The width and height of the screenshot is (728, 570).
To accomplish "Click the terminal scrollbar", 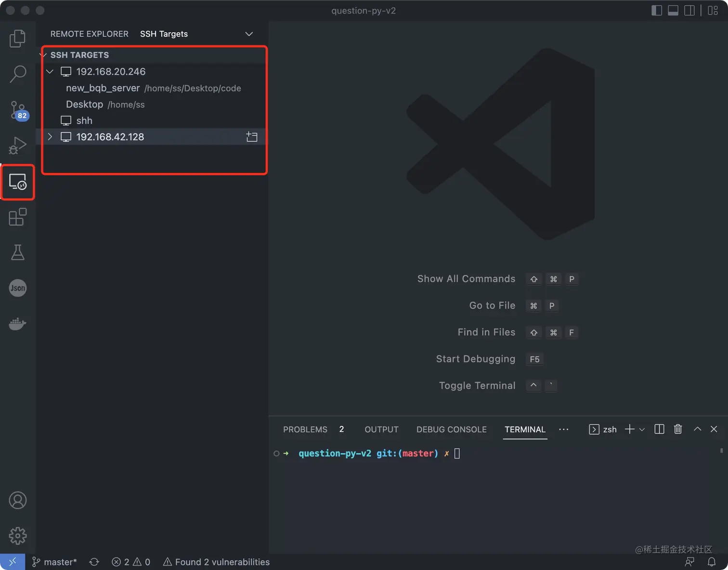I will (721, 451).
